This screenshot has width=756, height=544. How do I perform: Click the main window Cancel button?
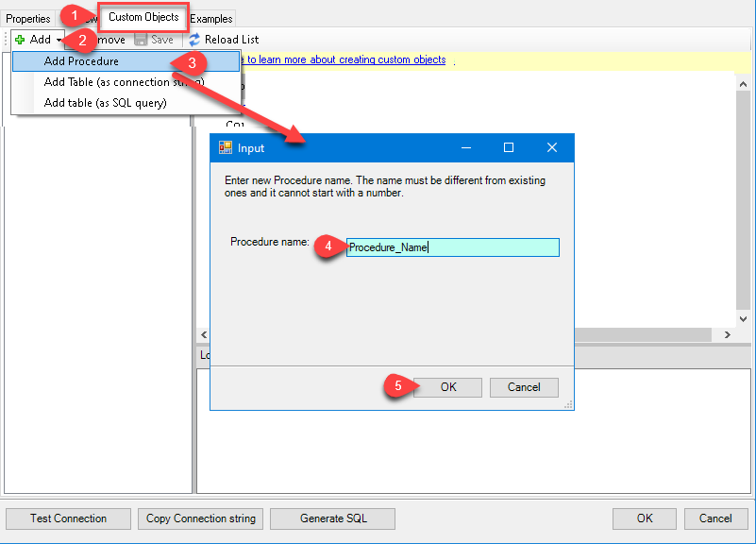715,518
